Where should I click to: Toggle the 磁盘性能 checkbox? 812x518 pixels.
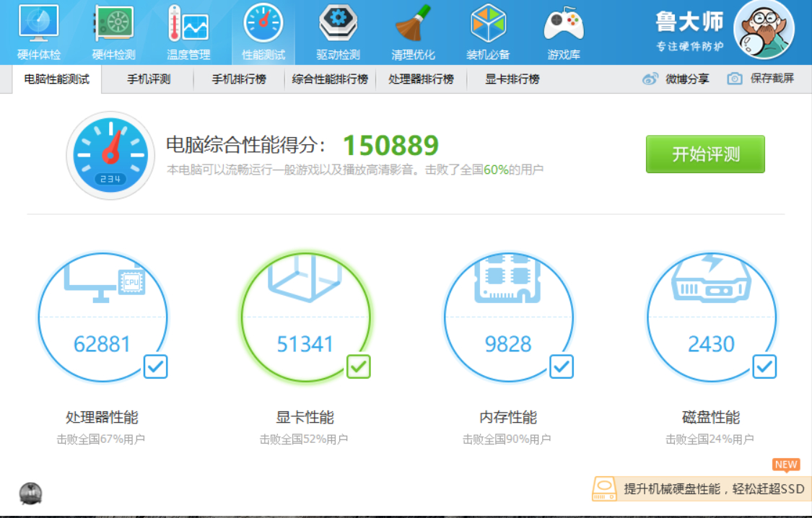(764, 366)
